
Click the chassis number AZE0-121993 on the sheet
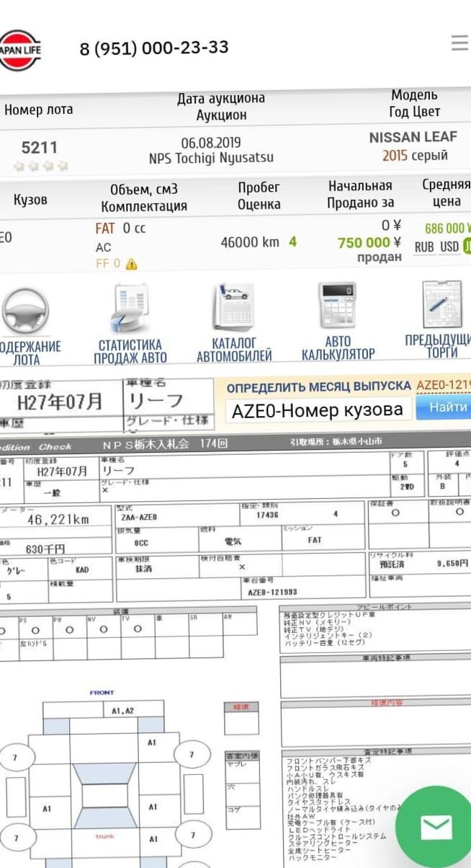[x=272, y=592]
